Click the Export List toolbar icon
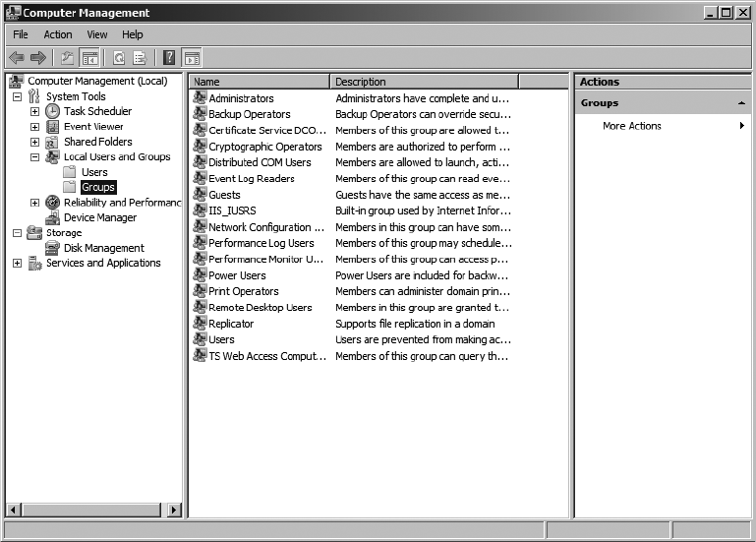 click(x=140, y=58)
